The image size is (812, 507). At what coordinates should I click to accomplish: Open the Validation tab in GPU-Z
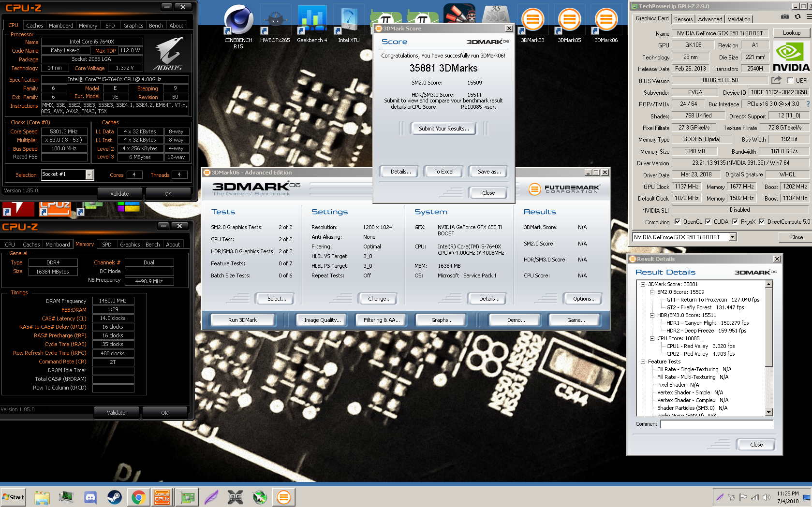pyautogui.click(x=739, y=19)
